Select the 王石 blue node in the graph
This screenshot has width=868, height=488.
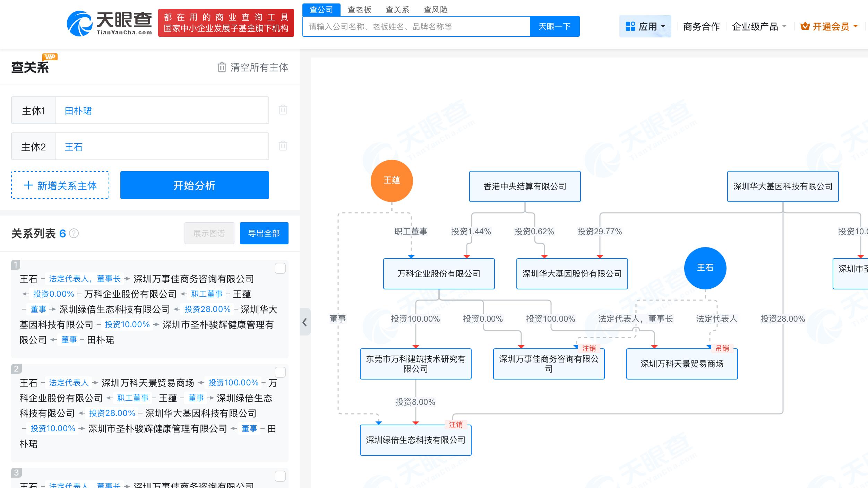click(x=705, y=268)
